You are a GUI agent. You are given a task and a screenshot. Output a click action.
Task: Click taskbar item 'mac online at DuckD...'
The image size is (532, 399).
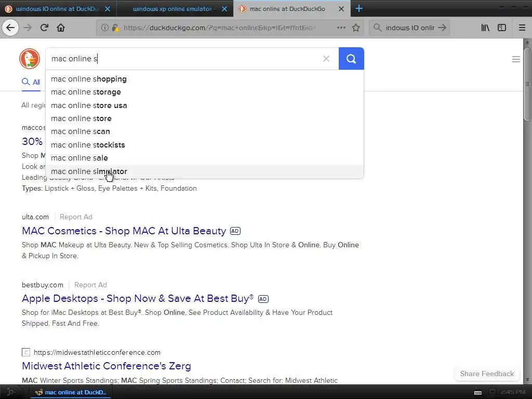pyautogui.click(x=71, y=392)
